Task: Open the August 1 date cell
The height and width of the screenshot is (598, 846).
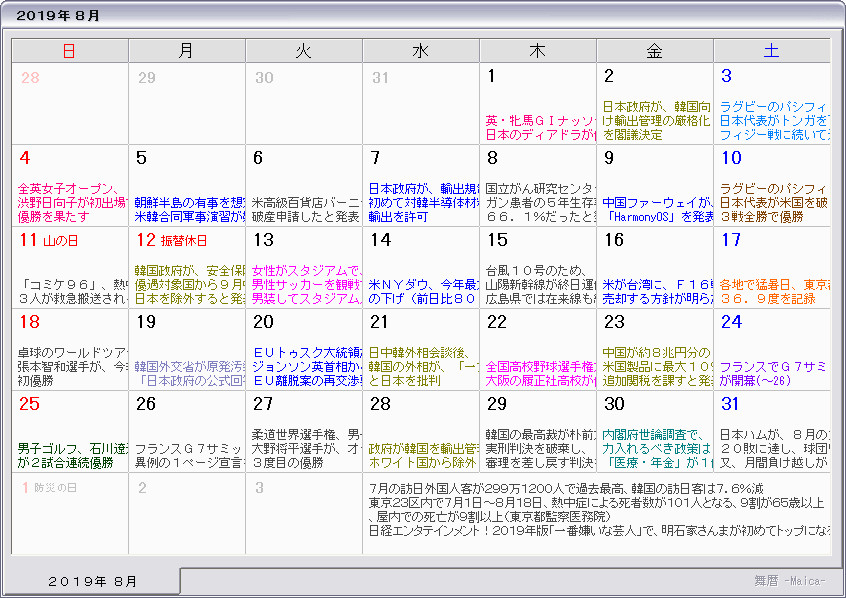Action: [537, 104]
